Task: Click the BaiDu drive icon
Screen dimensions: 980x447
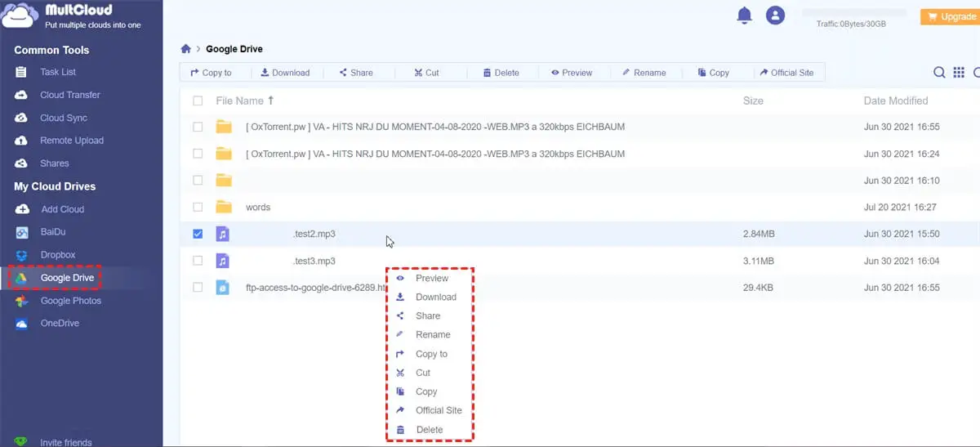Action: click(22, 232)
